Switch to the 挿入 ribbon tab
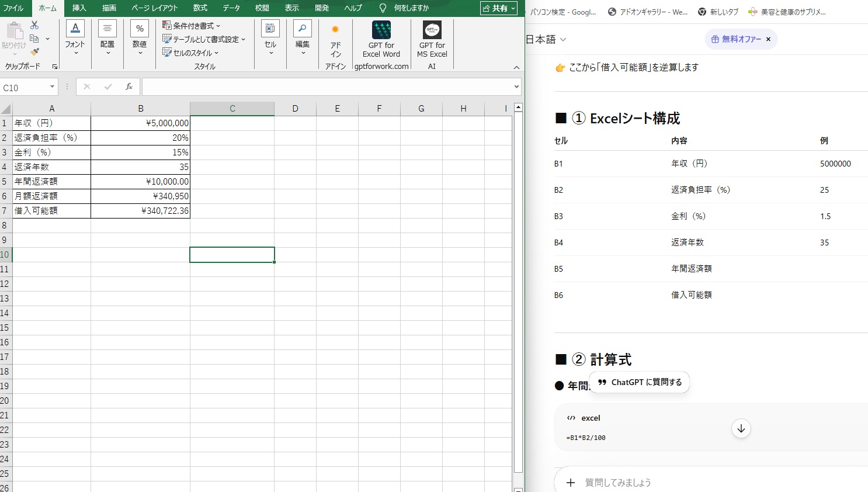The height and width of the screenshot is (492, 868). (x=79, y=8)
